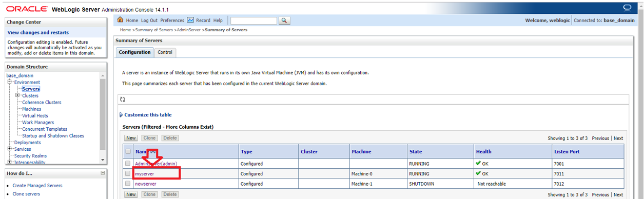Click the table refresh icon
Image resolution: width=644 pixels, height=199 pixels.
pos(123,99)
